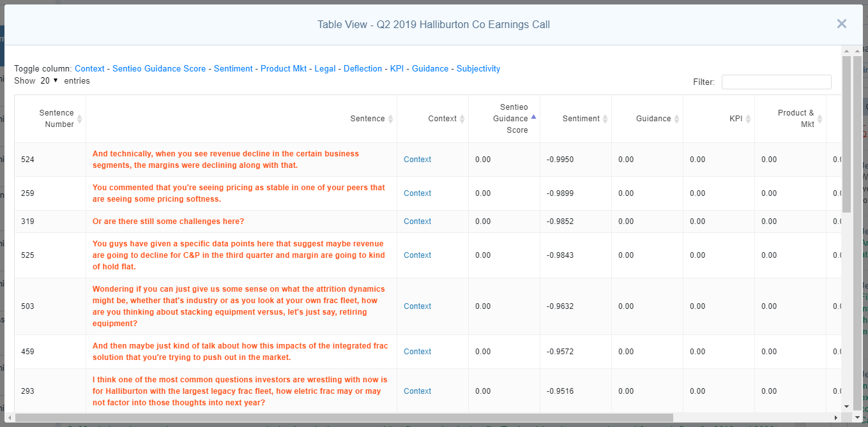This screenshot has width=868, height=427.
Task: Toggle the KPI column link
Action: 397,69
